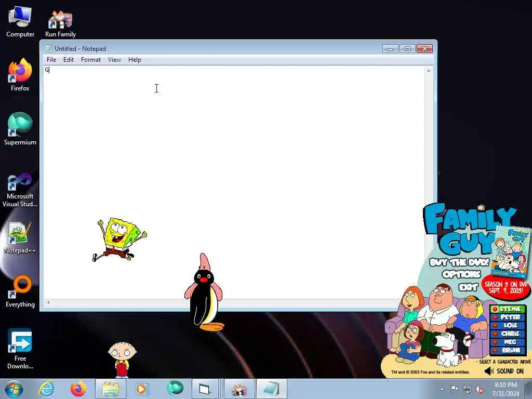
Task: Click Buy the DVD in Family Guy panel
Action: (x=459, y=262)
